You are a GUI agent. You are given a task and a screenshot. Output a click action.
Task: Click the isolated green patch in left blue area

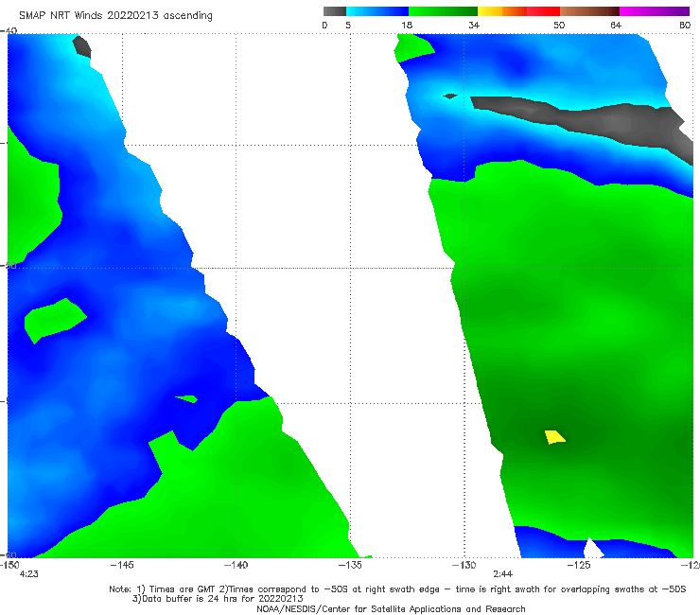tap(55, 320)
